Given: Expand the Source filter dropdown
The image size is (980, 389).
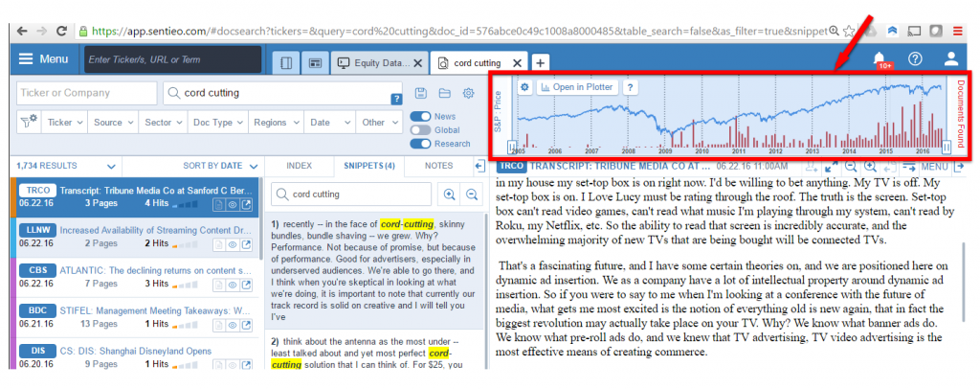Looking at the screenshot, I should 113,123.
